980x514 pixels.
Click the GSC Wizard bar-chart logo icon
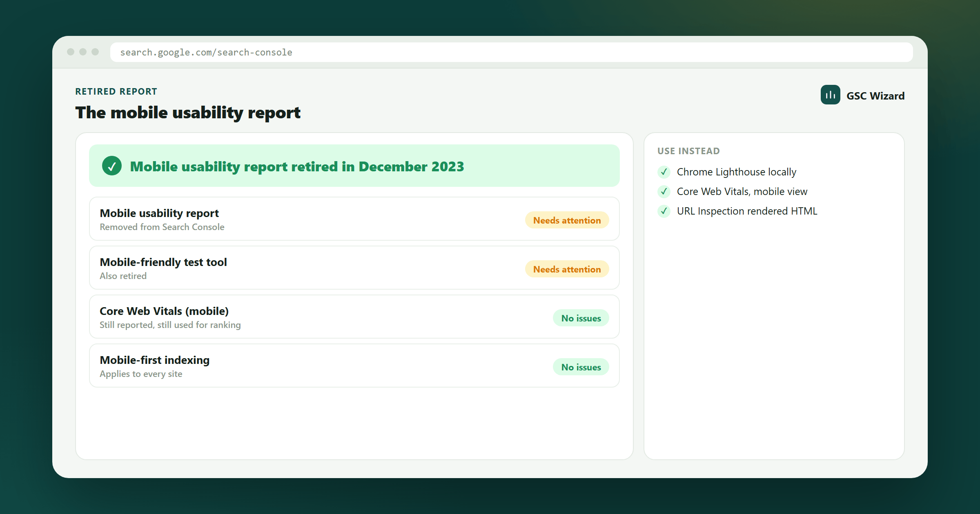830,95
